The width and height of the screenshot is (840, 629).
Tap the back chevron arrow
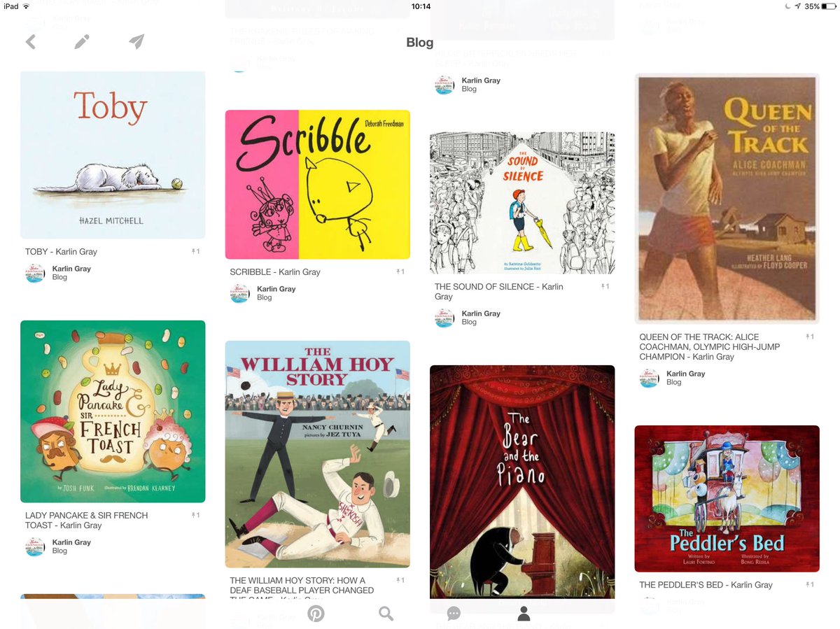pos(31,42)
